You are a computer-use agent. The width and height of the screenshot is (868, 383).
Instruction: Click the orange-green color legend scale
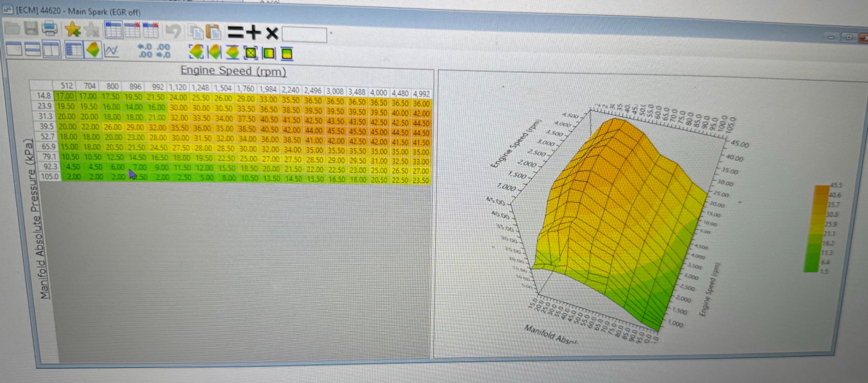[x=816, y=228]
